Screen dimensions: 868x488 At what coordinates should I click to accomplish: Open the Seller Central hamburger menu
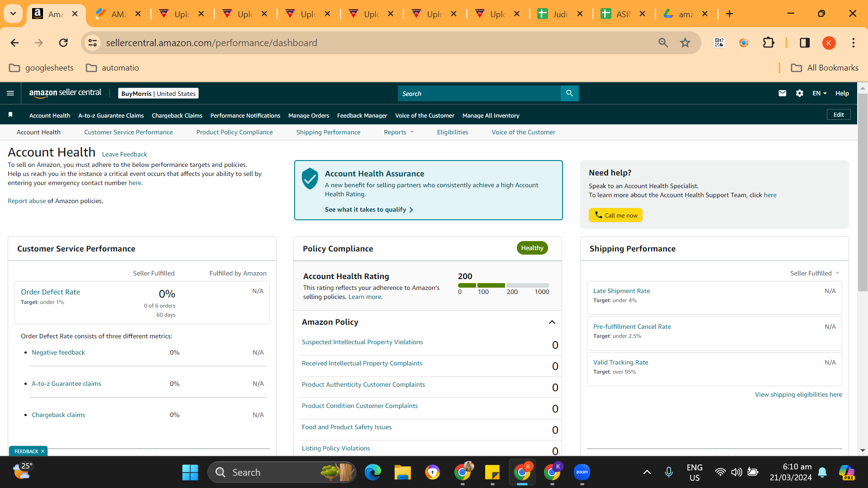click(x=10, y=93)
